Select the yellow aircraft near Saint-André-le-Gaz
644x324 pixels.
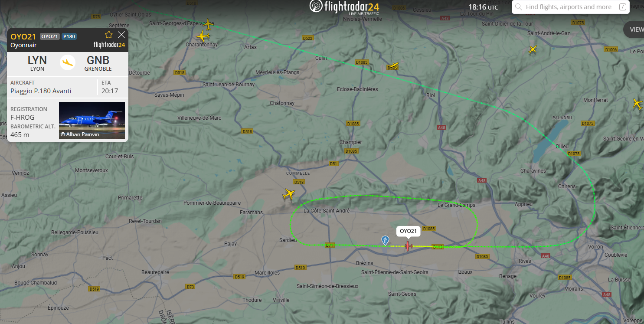click(533, 50)
